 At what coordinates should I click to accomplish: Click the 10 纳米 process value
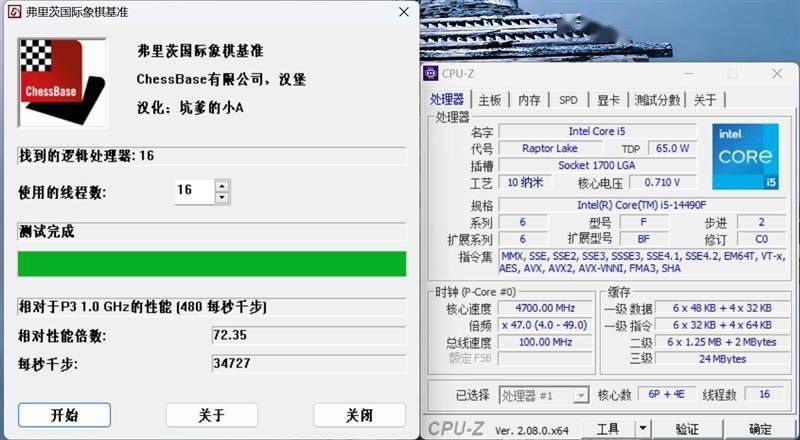coord(525,182)
